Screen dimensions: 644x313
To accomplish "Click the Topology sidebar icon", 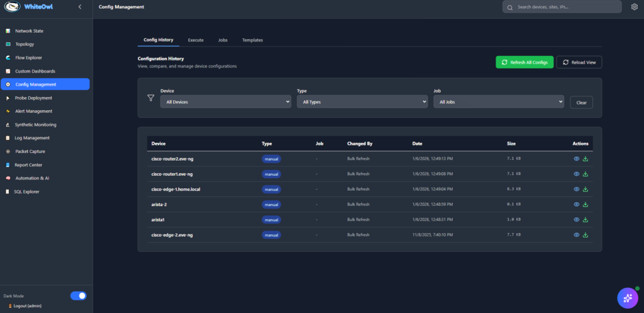I will pos(8,44).
